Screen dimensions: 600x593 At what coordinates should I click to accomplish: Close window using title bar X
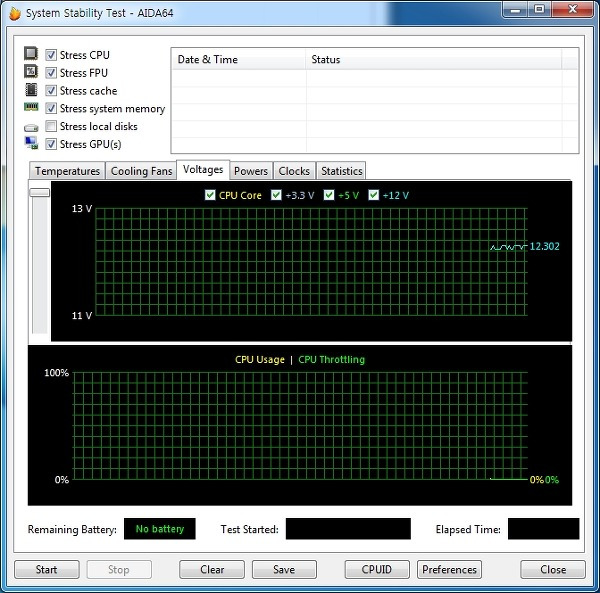[x=572, y=10]
